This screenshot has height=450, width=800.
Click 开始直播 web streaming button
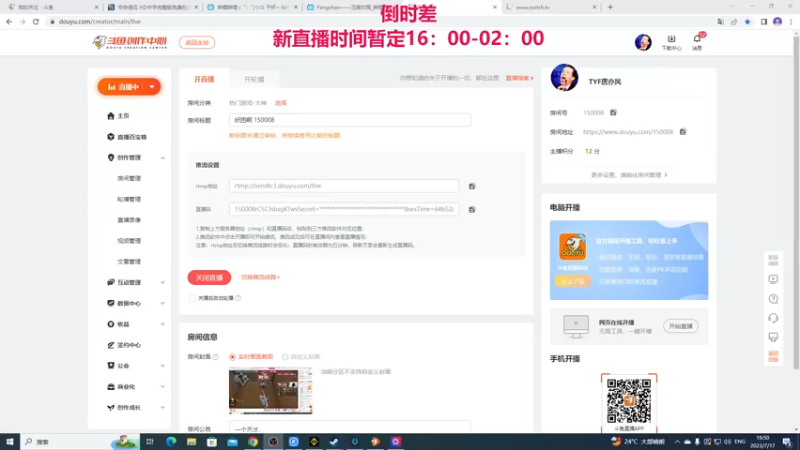pos(681,326)
